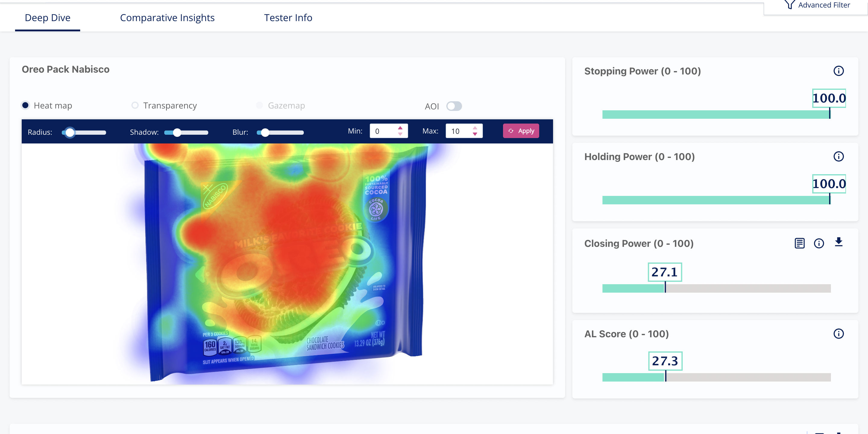
Task: Click the Stopping Power 100.0 score bar
Action: (x=716, y=115)
